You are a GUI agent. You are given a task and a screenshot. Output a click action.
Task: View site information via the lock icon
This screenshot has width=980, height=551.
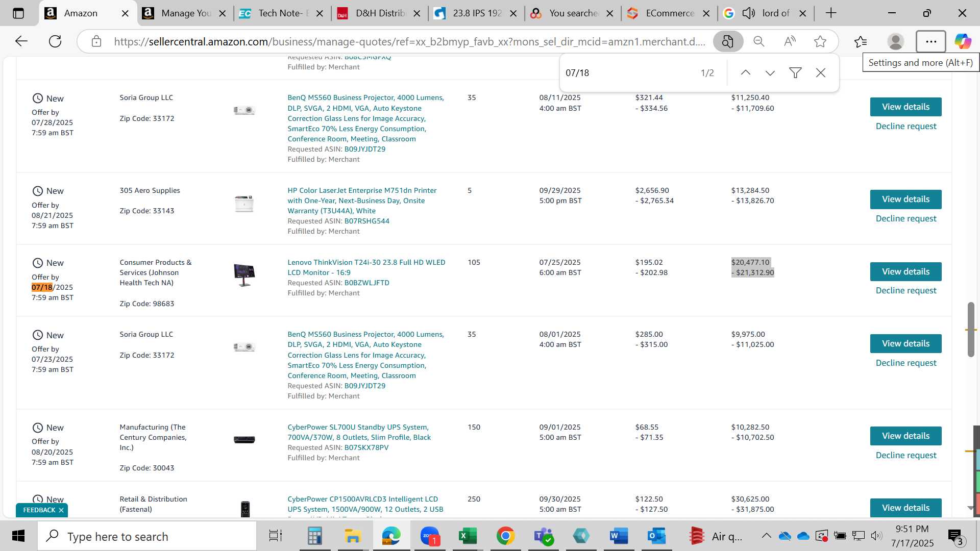pyautogui.click(x=96, y=41)
